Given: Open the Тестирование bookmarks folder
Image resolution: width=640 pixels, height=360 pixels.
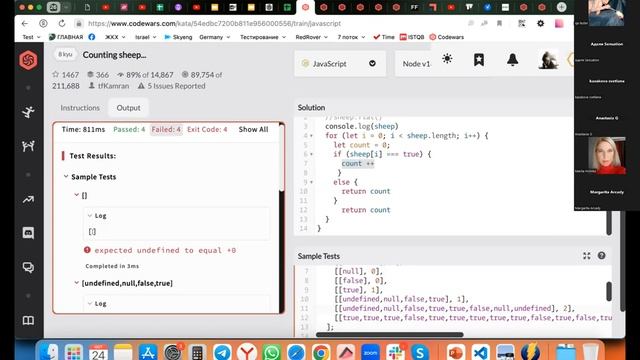Looking at the screenshot, I should pyautogui.click(x=263, y=37).
